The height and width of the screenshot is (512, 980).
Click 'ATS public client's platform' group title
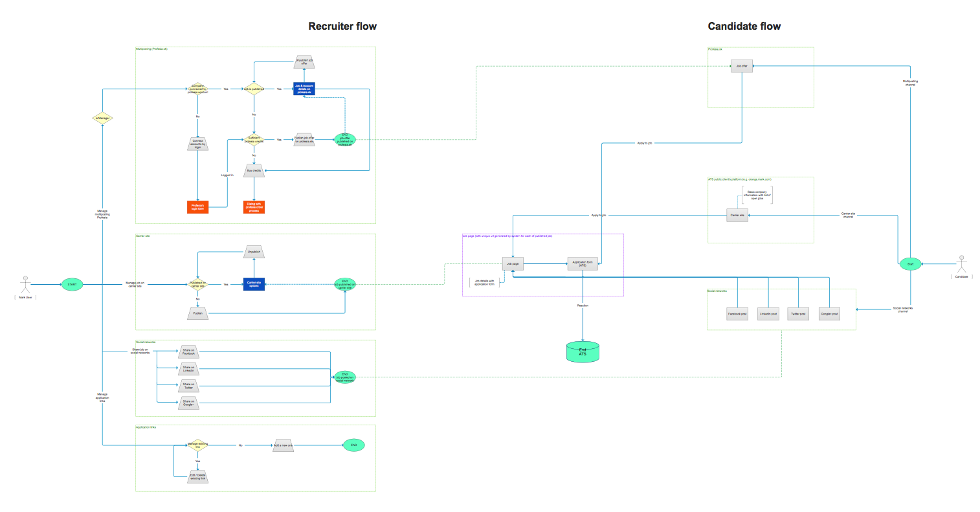740,179
